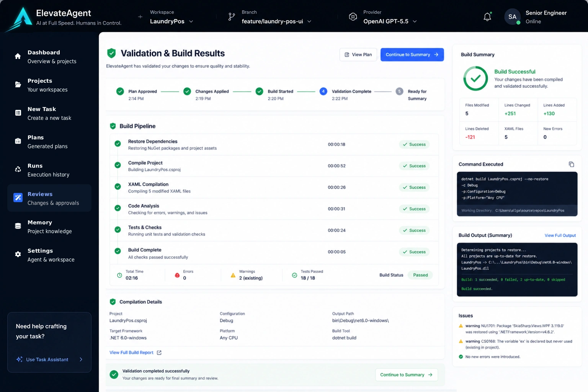Viewport: 588px width, 392px height.
Task: Click the blue Continue to Summary button
Action: click(x=412, y=55)
